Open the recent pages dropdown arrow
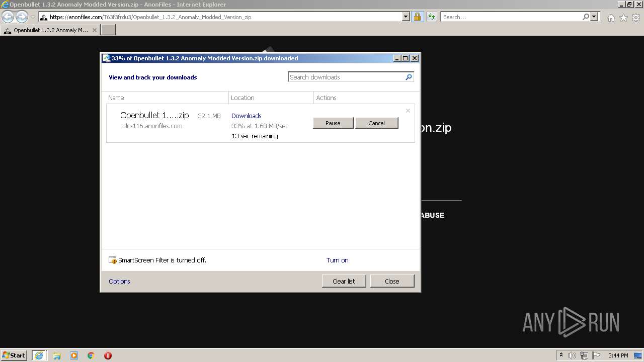Screen dimensions: 644x362 pyautogui.click(x=33, y=17)
